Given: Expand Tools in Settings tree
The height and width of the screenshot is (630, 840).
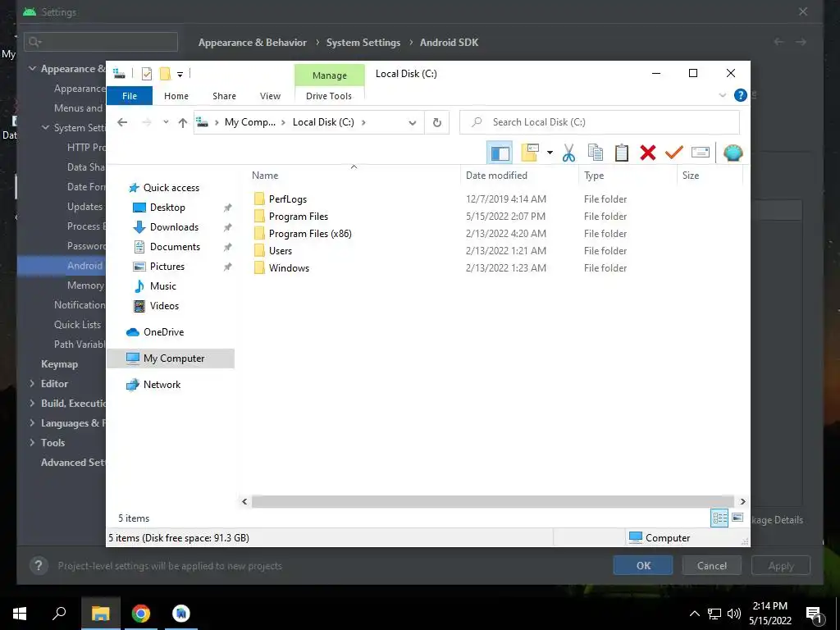Looking at the screenshot, I should click(x=32, y=442).
